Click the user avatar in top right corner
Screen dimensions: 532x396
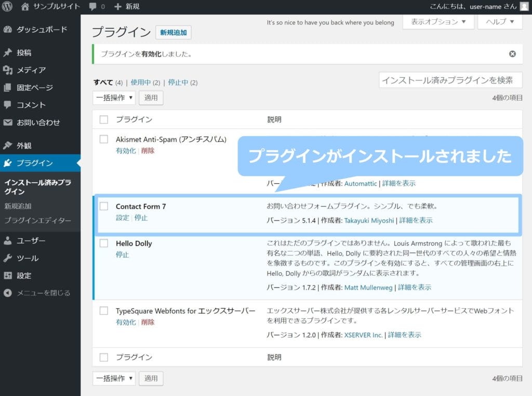[x=523, y=7]
